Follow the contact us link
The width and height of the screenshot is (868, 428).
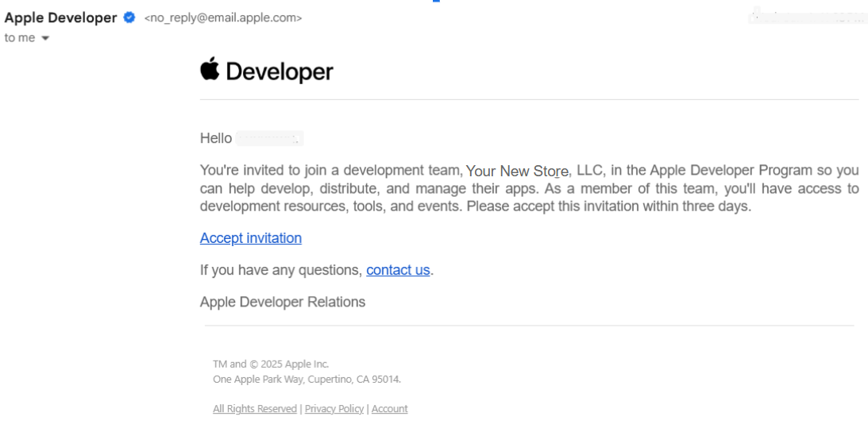(x=398, y=270)
